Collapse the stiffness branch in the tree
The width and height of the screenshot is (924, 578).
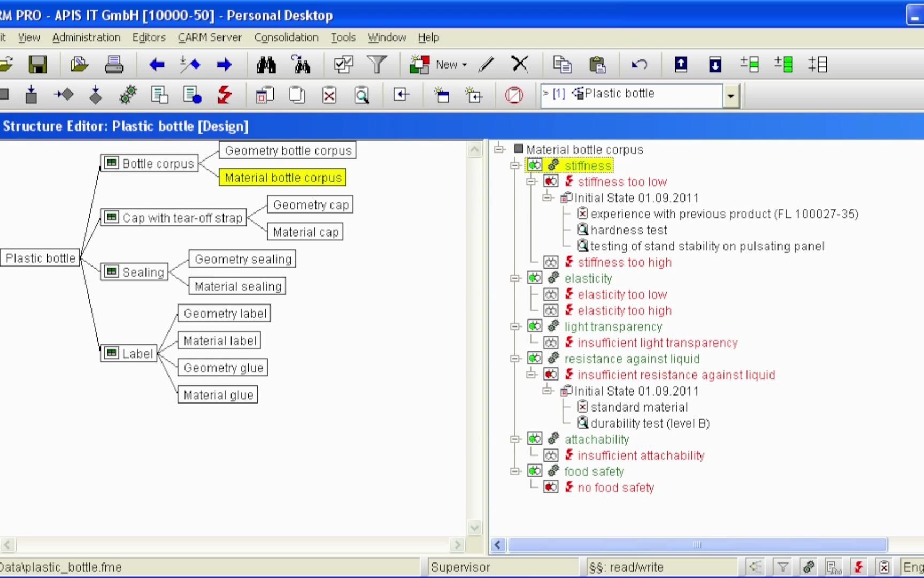pyautogui.click(x=515, y=165)
